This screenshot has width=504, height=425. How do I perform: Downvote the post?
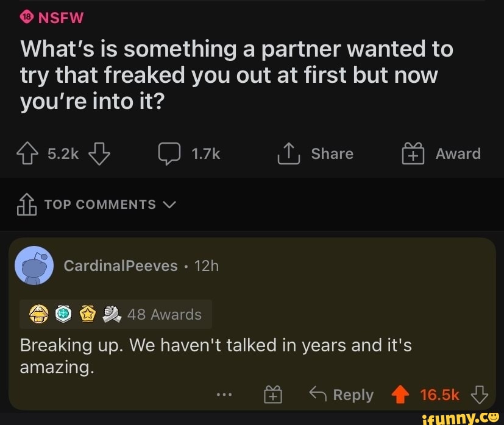click(x=99, y=155)
